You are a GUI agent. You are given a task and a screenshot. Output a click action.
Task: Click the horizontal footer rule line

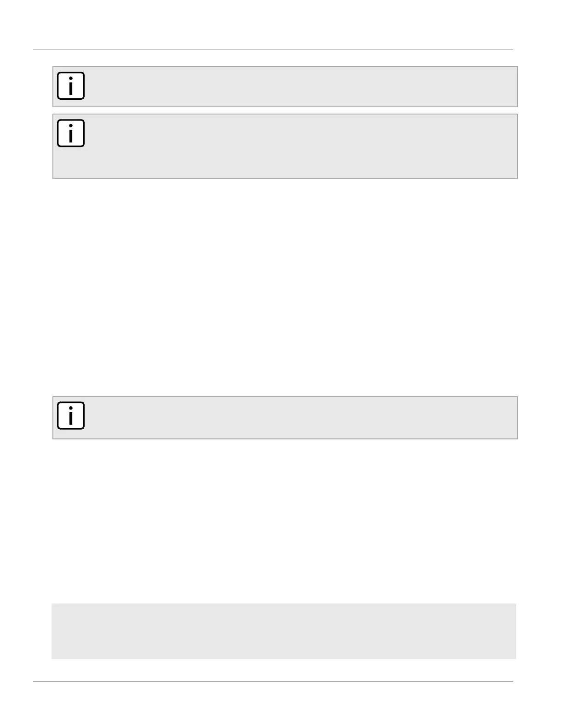click(273, 682)
